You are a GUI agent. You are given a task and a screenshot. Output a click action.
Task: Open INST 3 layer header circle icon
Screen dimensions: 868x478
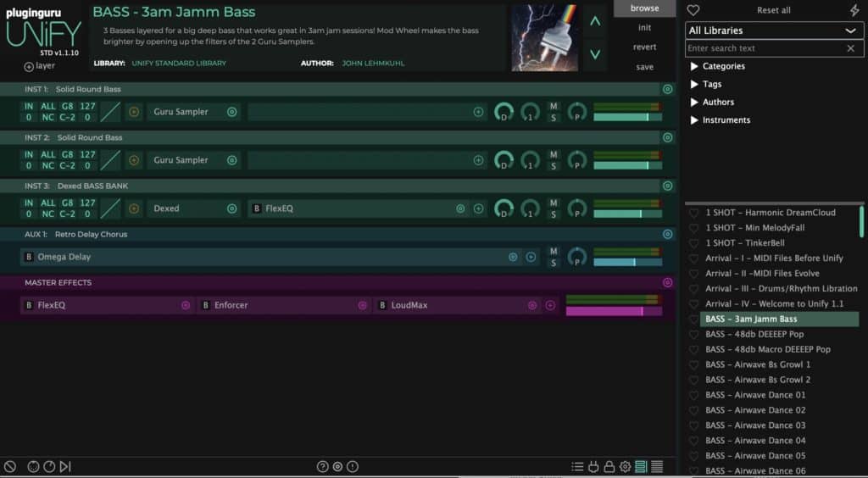coord(668,186)
